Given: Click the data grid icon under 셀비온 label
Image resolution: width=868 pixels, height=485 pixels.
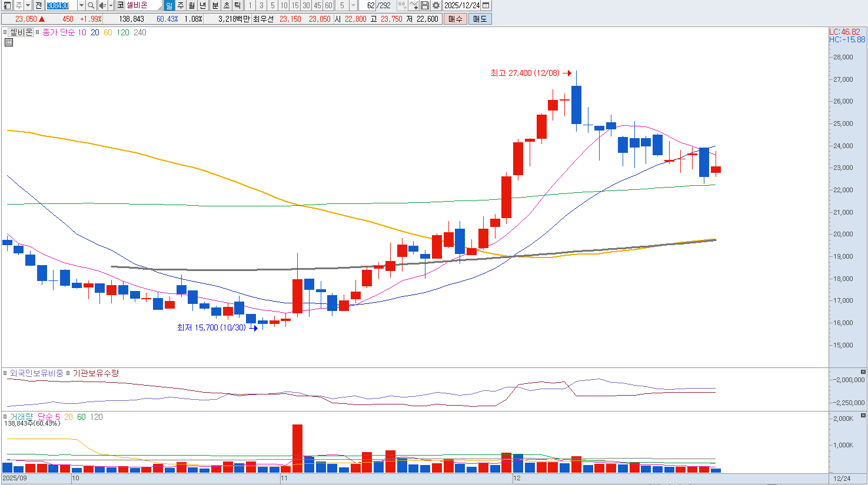Looking at the screenshot, I should click(x=9, y=42).
